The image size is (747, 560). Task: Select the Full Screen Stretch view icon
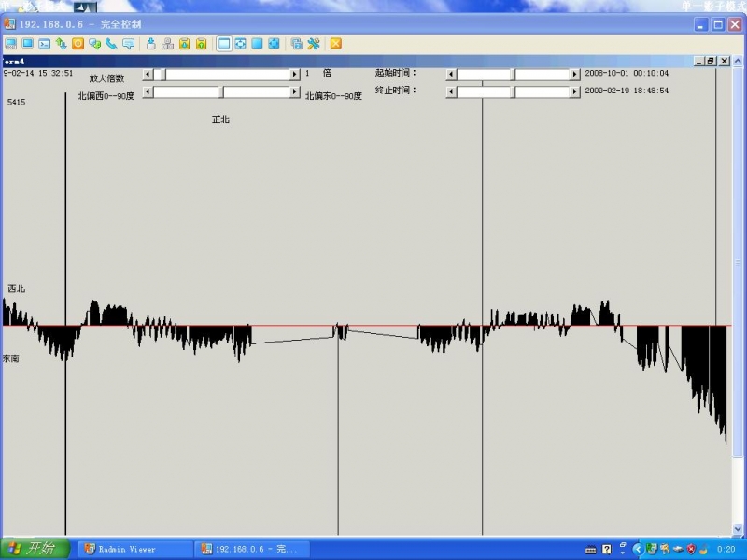pos(274,44)
